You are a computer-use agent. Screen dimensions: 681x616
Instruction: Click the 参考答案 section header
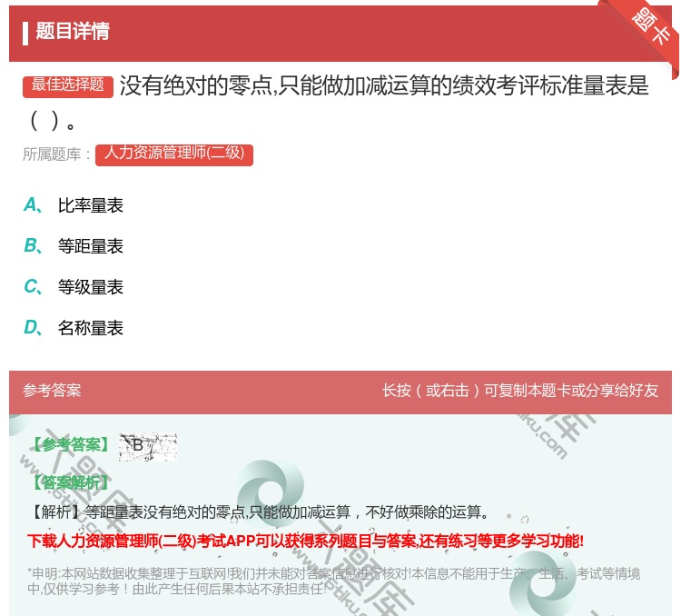52,391
